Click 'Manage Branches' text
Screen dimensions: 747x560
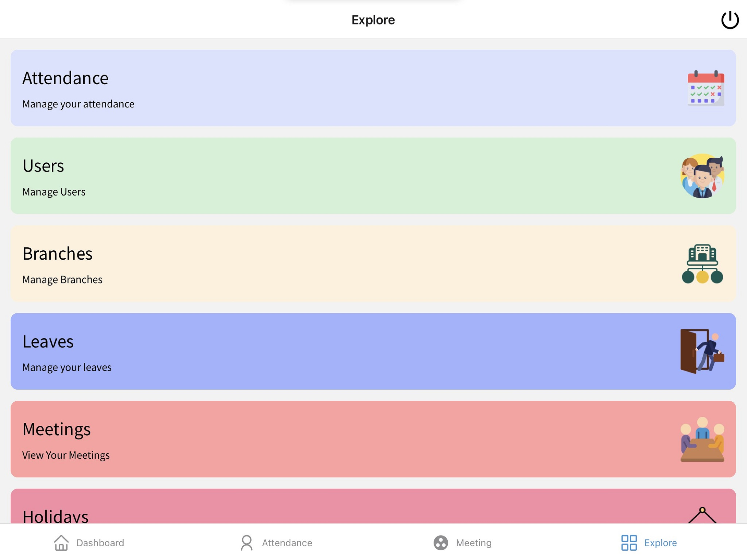tap(62, 280)
